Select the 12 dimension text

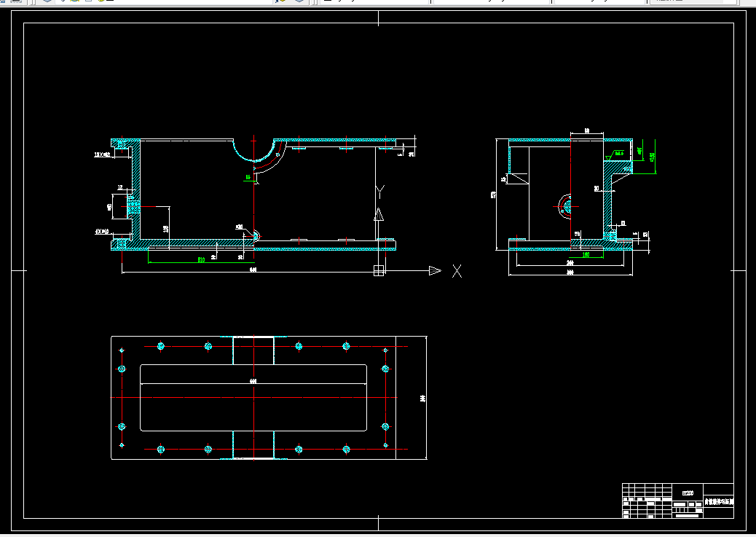pos(120,187)
